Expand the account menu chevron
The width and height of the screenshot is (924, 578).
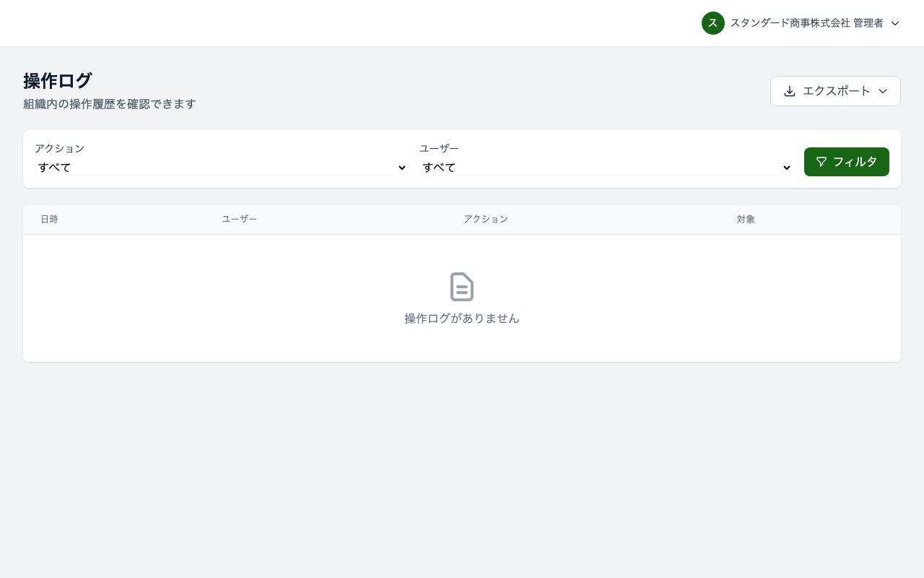[x=895, y=23]
